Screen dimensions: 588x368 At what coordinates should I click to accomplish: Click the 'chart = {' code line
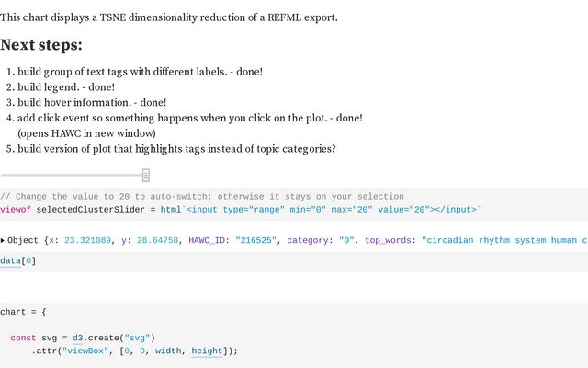pyautogui.click(x=29, y=313)
